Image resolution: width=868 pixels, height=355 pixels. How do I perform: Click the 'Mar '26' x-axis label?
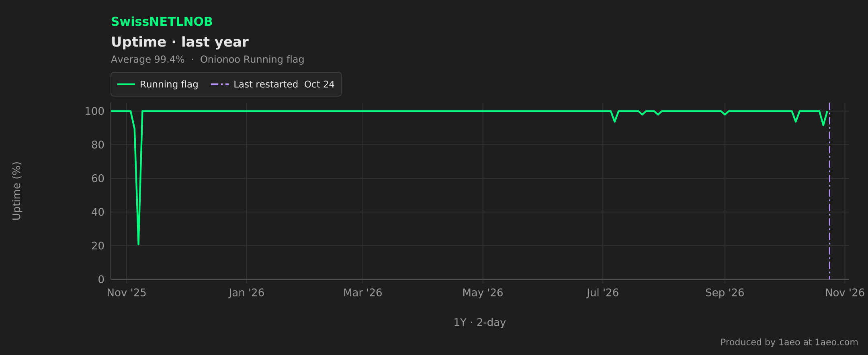(x=362, y=293)
